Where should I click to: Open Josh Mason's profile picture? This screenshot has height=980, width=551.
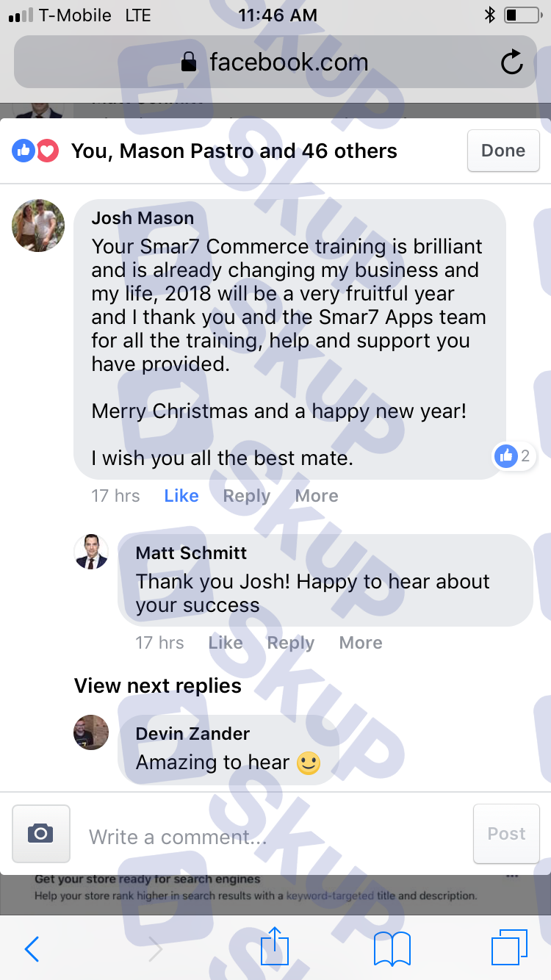tap(38, 226)
